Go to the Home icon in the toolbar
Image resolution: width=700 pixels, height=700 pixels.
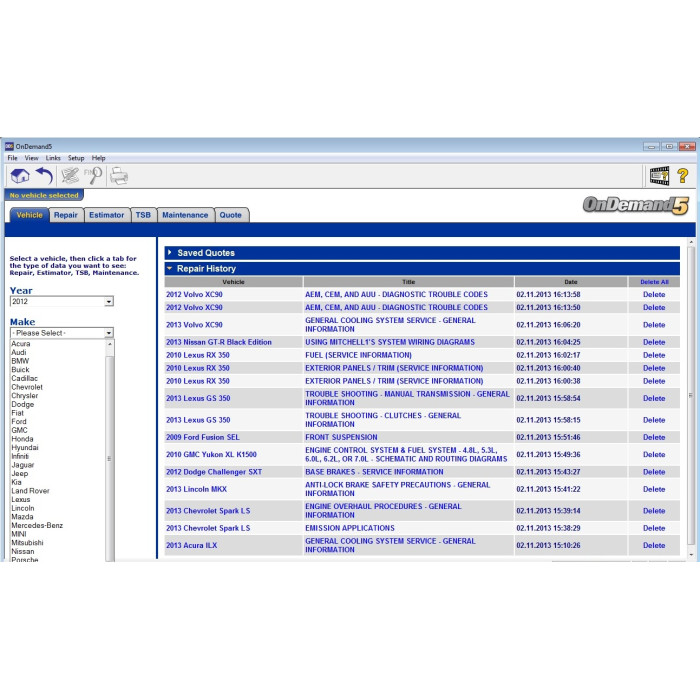pos(20,175)
